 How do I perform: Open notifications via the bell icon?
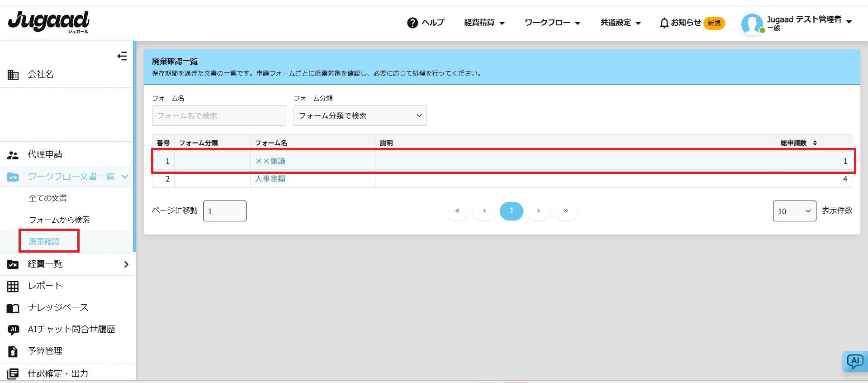tap(664, 23)
